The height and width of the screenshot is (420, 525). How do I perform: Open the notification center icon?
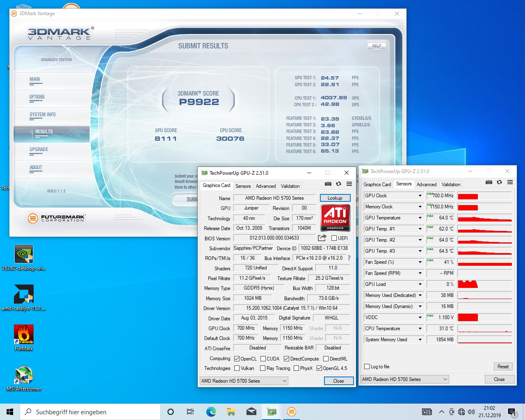pyautogui.click(x=511, y=412)
